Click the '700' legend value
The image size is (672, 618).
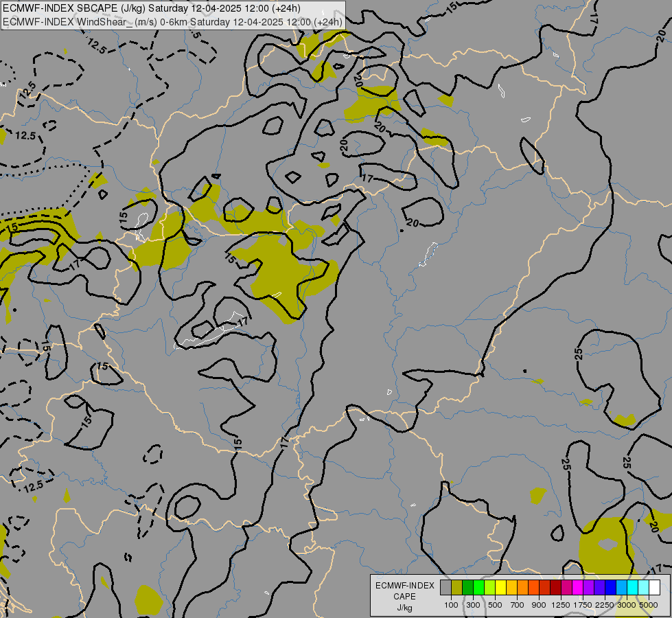coord(518,605)
